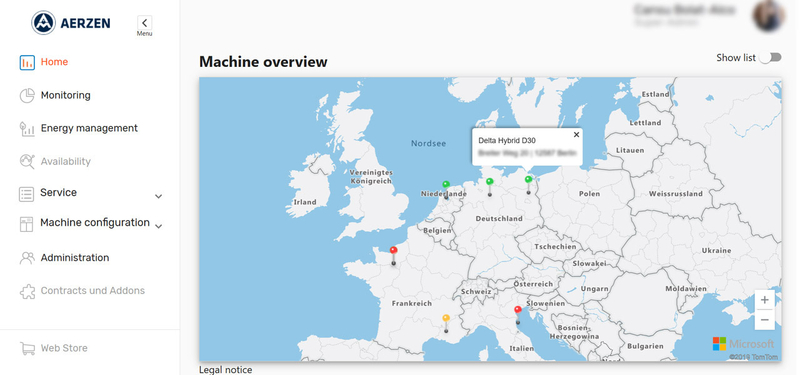Click the Aerzen logo
800x375 pixels.
(70, 23)
